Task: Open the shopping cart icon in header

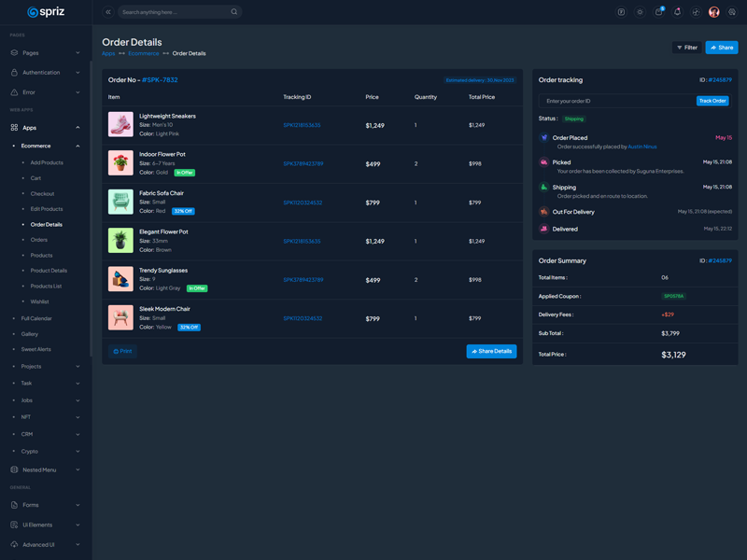Action: point(658,12)
